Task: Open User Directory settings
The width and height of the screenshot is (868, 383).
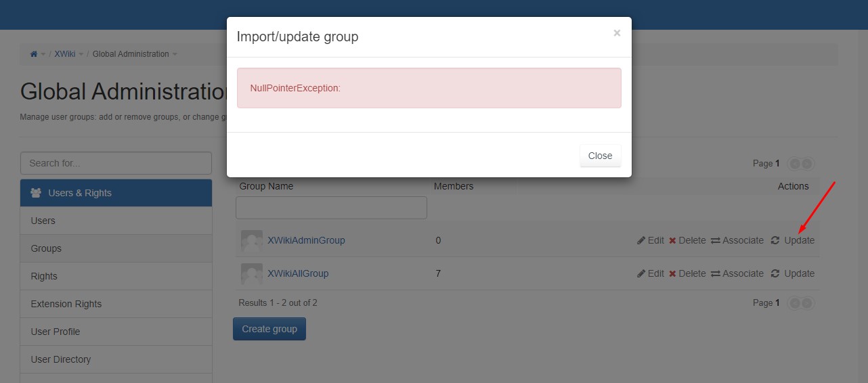Action: (x=116, y=359)
